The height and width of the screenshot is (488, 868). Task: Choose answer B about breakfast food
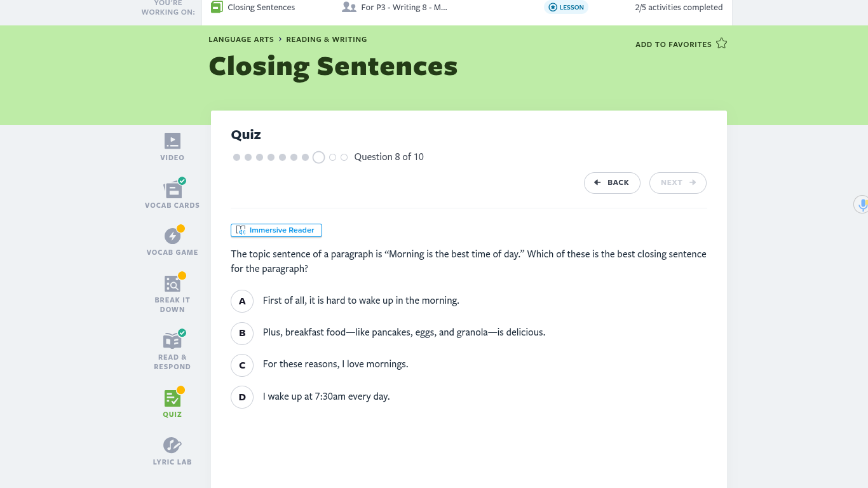click(242, 333)
